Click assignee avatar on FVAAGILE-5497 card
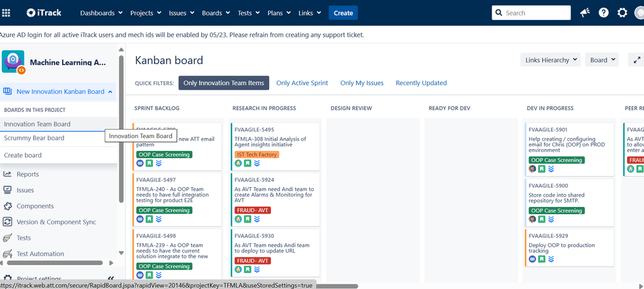The image size is (644, 289). (140, 219)
